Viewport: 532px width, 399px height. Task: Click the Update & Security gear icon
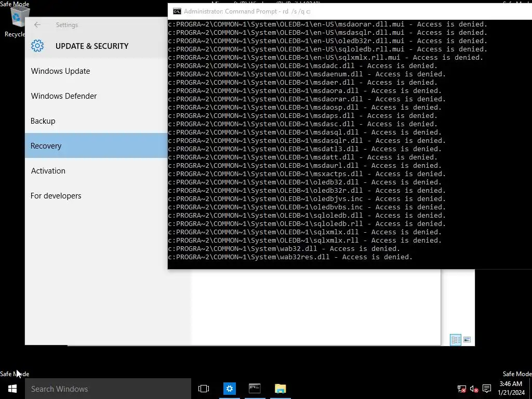coord(37,46)
